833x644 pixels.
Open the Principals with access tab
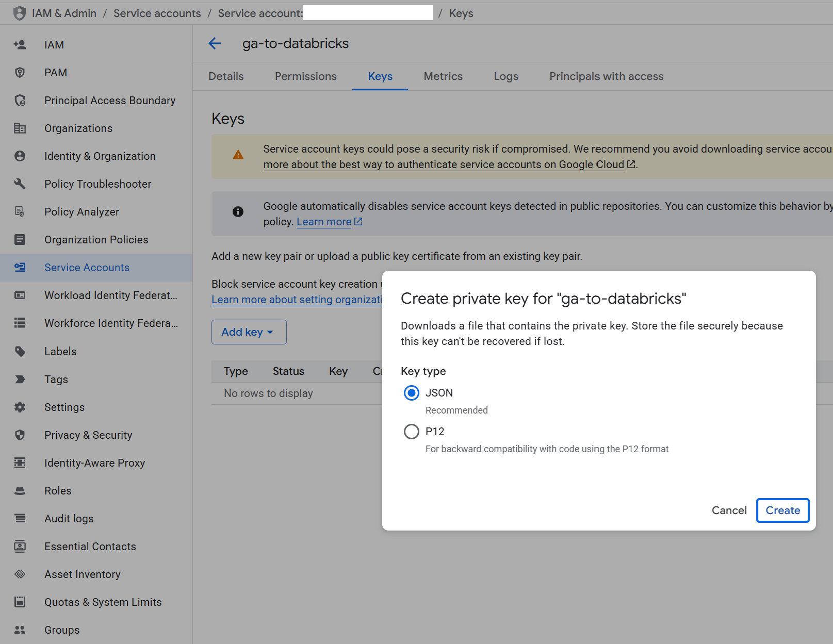click(607, 76)
